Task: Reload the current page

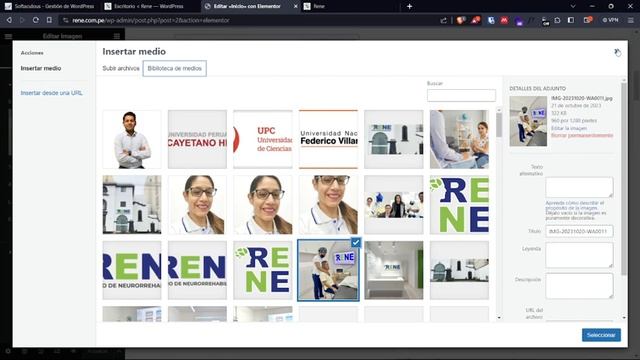Action: (36, 20)
